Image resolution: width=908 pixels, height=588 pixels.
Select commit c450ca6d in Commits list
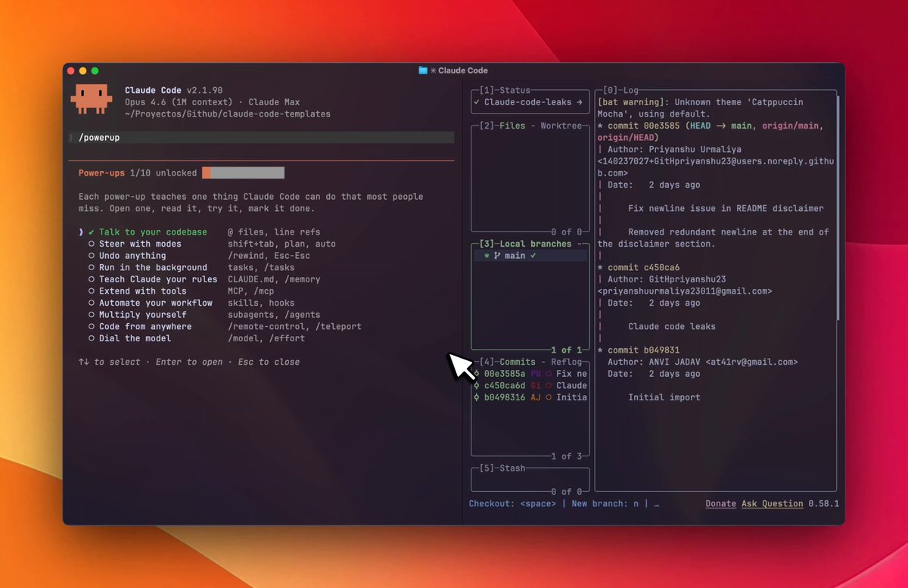tap(530, 386)
